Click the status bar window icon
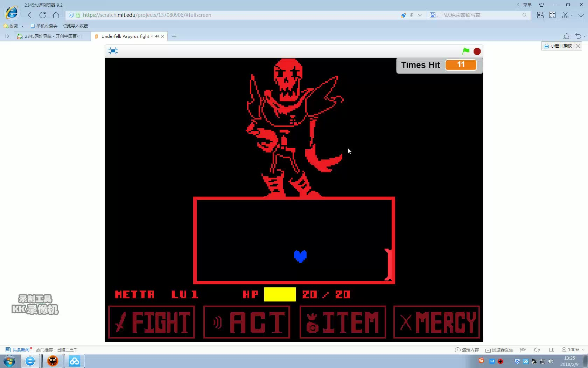The height and width of the screenshot is (368, 588). (x=551, y=350)
